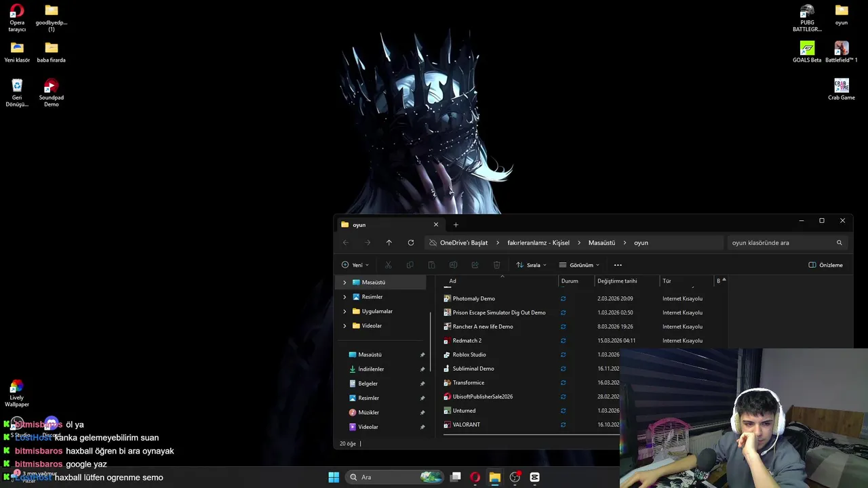Viewport: 868px width, 488px height.
Task: Expand the Resimler tree node
Action: coord(344,297)
